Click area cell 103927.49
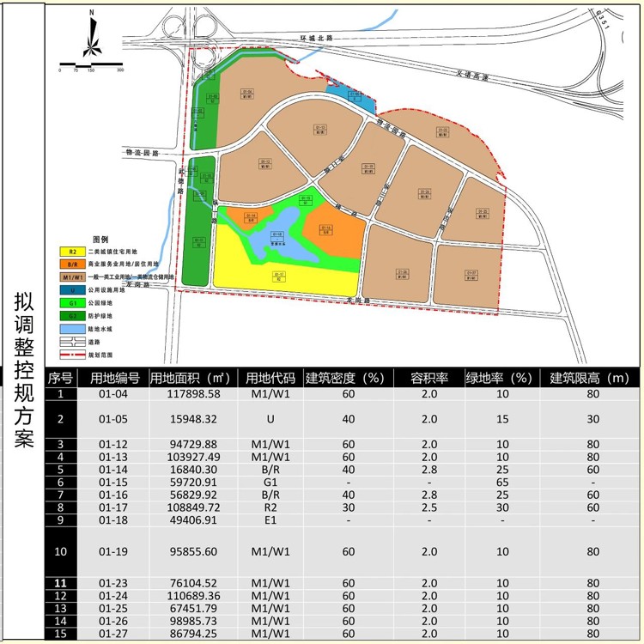 pos(193,457)
